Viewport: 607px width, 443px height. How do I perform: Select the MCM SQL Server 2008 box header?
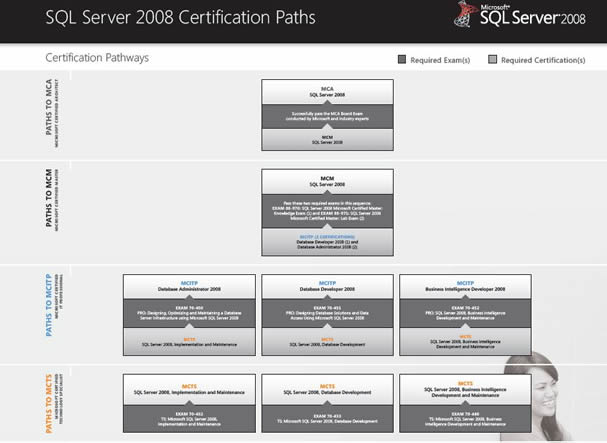328,182
